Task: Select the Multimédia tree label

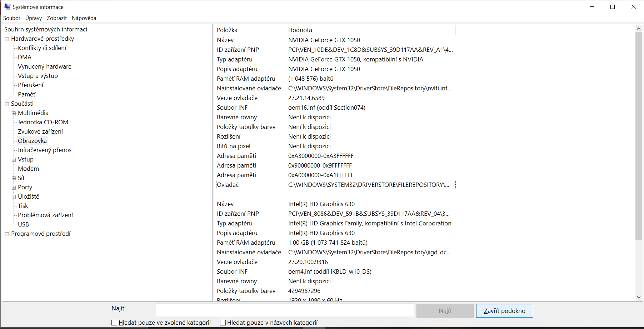Action: pos(33,113)
